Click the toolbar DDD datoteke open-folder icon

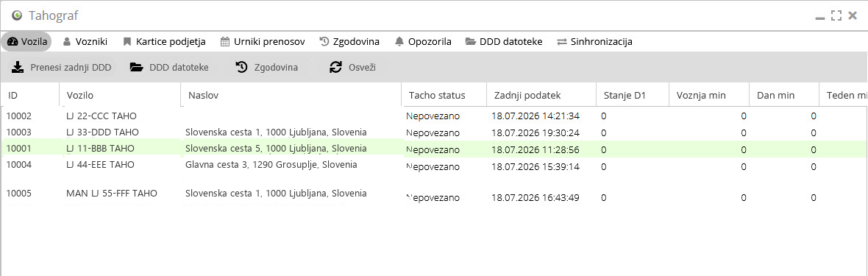[136, 68]
